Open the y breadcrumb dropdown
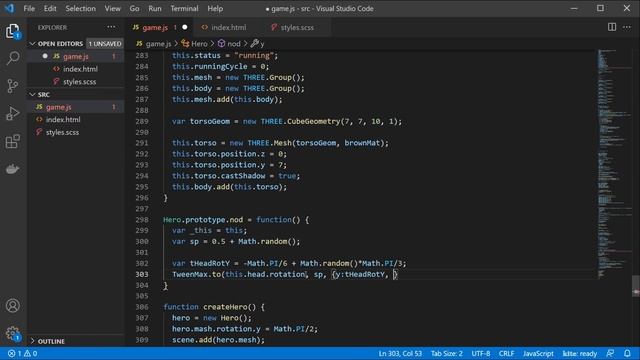 tap(258, 43)
